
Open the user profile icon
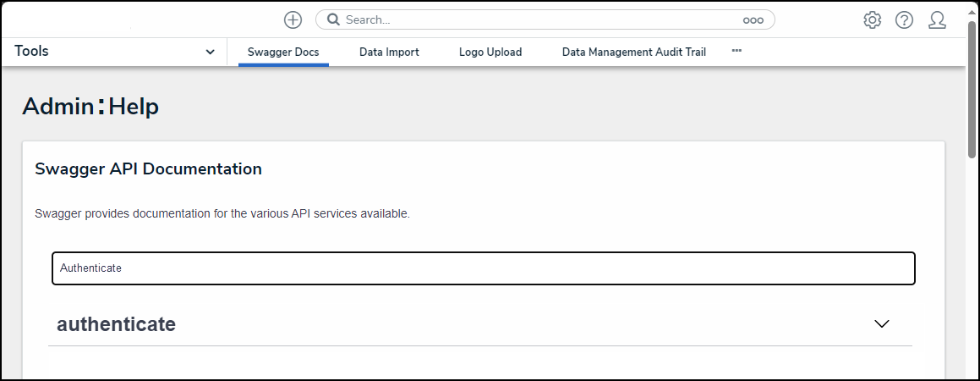click(937, 20)
